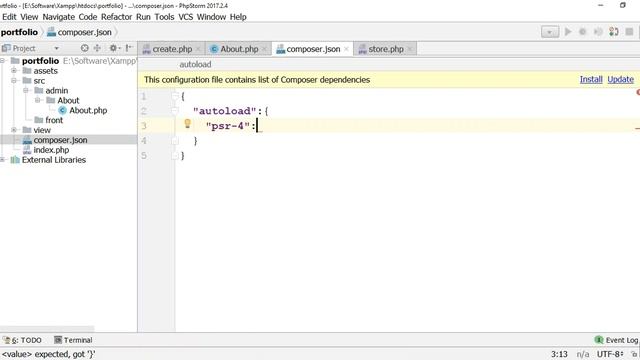Click the scroll from source target icon
The width and height of the screenshot is (640, 360).
(84, 48)
